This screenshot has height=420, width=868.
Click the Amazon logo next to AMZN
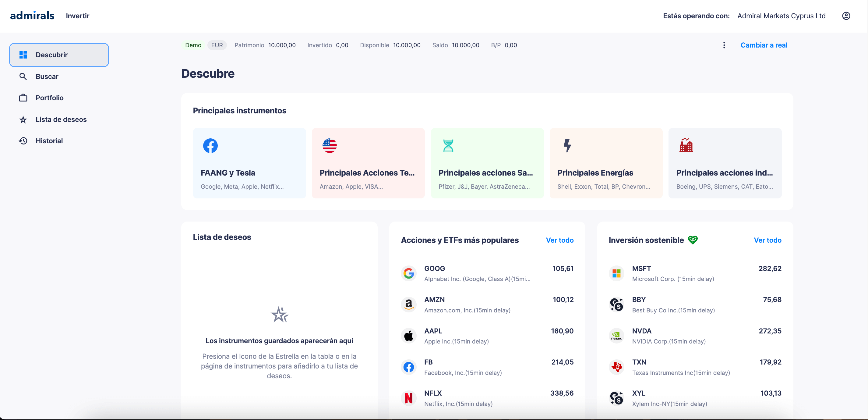click(x=409, y=304)
